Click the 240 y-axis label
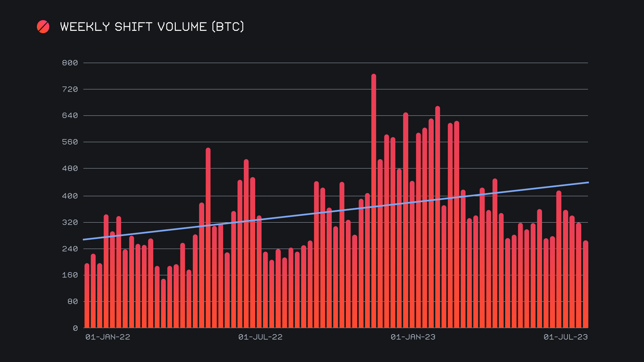Viewport: 644px width, 362px height. click(70, 249)
